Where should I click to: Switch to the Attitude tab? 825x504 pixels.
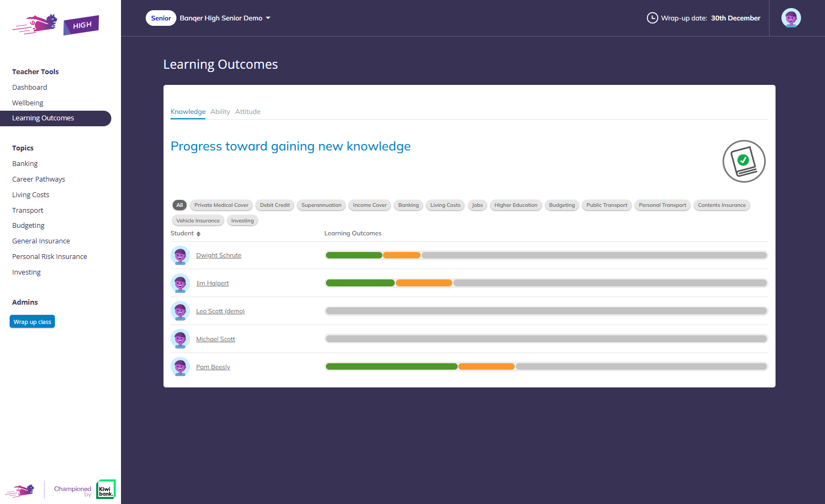click(x=248, y=112)
